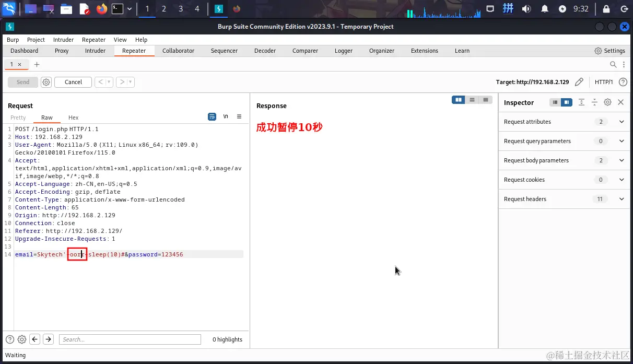Switch to the Sequencer tab

tap(224, 51)
